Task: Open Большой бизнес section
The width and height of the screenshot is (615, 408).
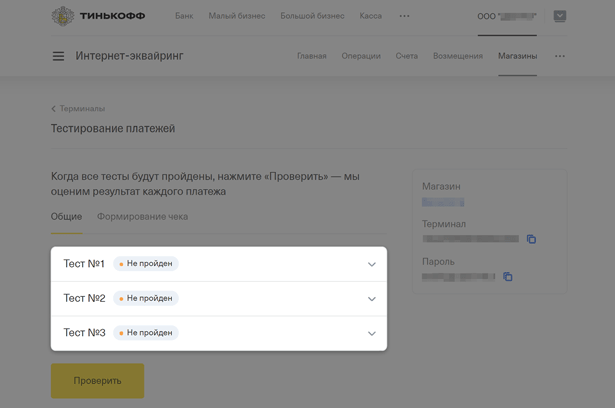Action: tap(312, 16)
